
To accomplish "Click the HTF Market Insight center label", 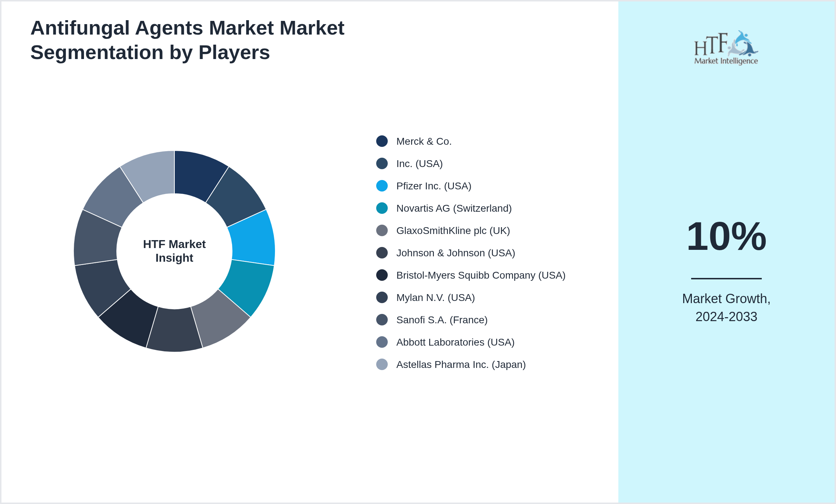I will point(174,251).
